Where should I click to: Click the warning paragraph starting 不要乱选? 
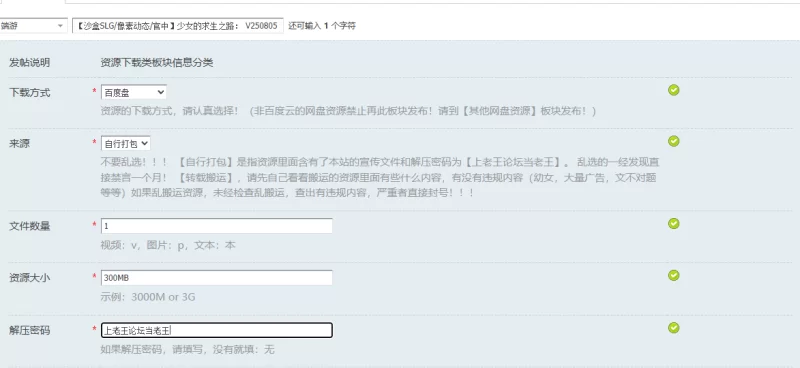[x=380, y=178]
